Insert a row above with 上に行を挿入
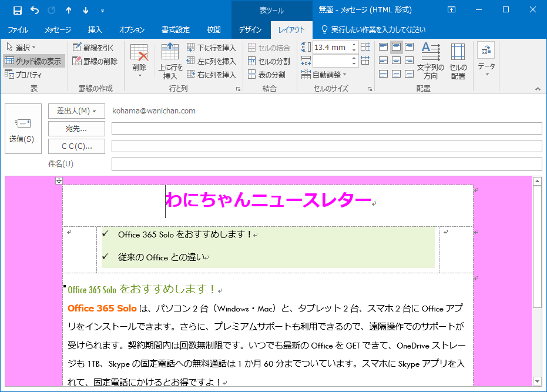Viewport: 547px width, 392px height. click(170, 62)
